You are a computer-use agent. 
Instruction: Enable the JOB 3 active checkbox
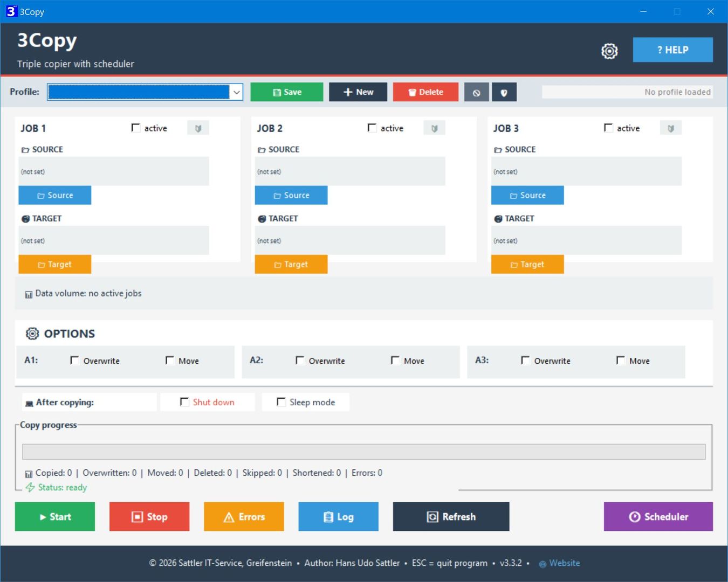click(x=608, y=128)
